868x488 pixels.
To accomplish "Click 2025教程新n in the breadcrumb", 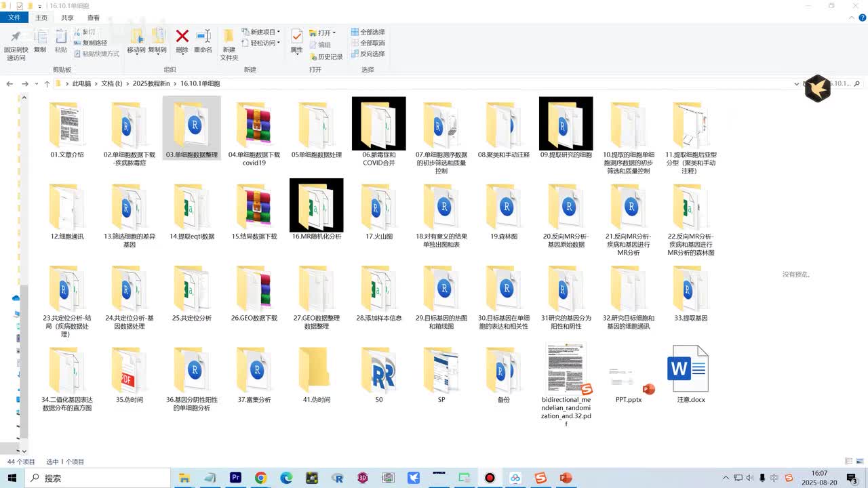I will click(x=151, y=83).
